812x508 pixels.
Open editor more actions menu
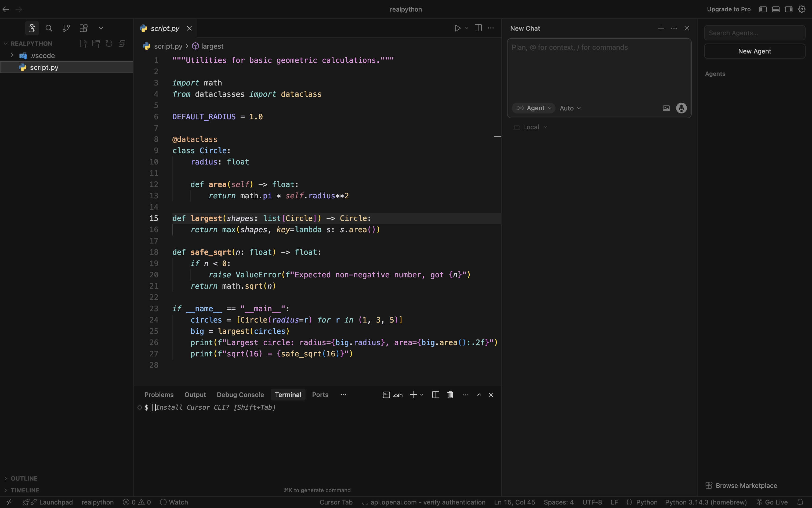click(x=491, y=28)
